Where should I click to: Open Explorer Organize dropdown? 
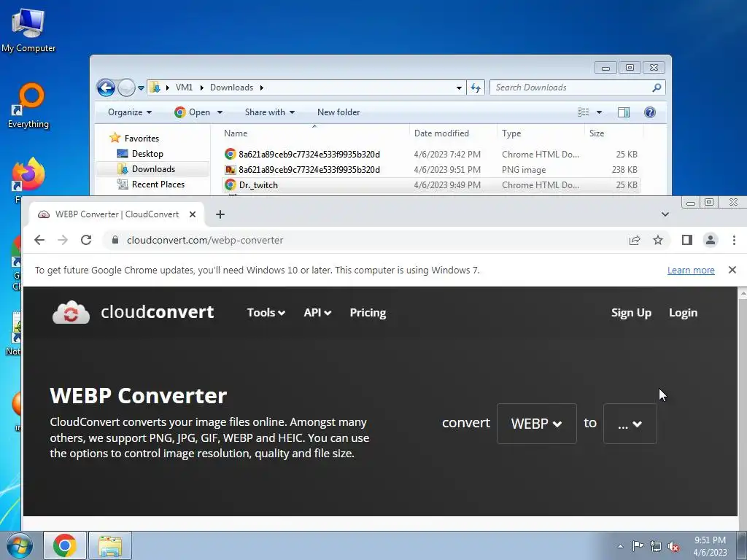point(130,112)
